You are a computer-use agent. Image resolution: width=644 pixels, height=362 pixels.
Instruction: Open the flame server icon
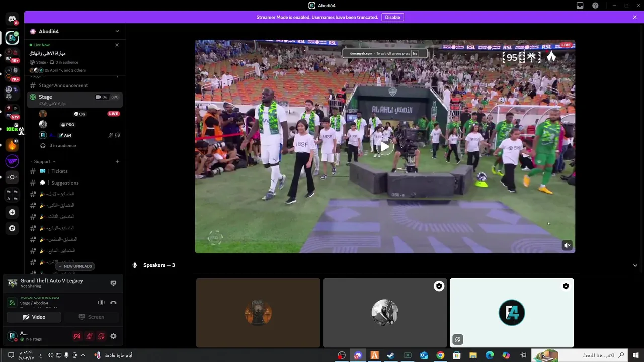click(12, 145)
